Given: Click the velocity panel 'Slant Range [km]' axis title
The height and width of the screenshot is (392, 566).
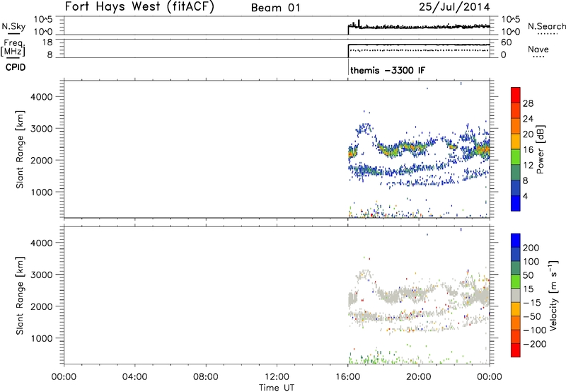Looking at the screenshot, I should click(x=20, y=296).
